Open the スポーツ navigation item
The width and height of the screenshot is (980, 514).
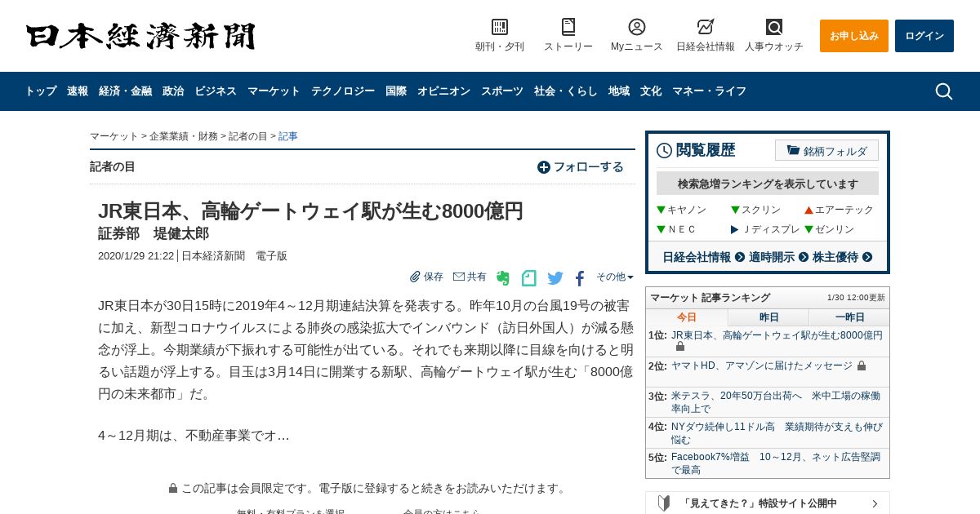[x=502, y=91]
